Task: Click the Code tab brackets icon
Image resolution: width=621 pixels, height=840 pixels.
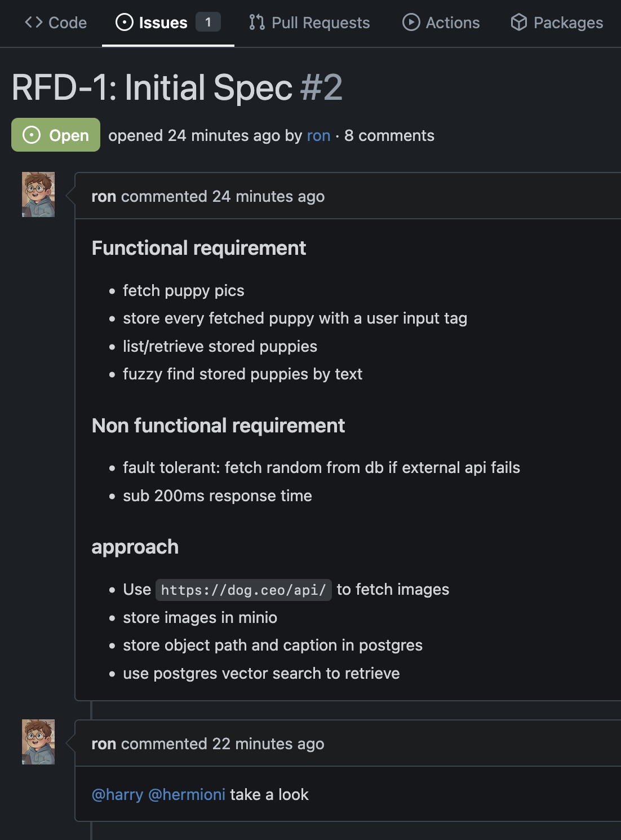Action: [x=34, y=23]
